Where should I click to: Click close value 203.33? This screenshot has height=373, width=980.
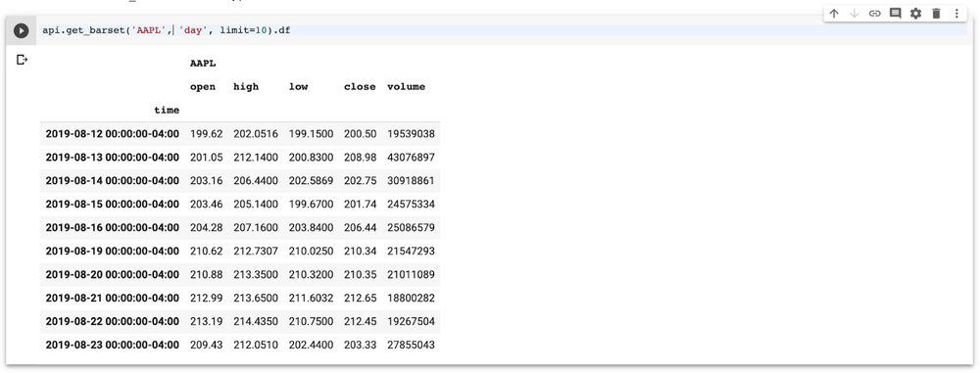coord(360,345)
